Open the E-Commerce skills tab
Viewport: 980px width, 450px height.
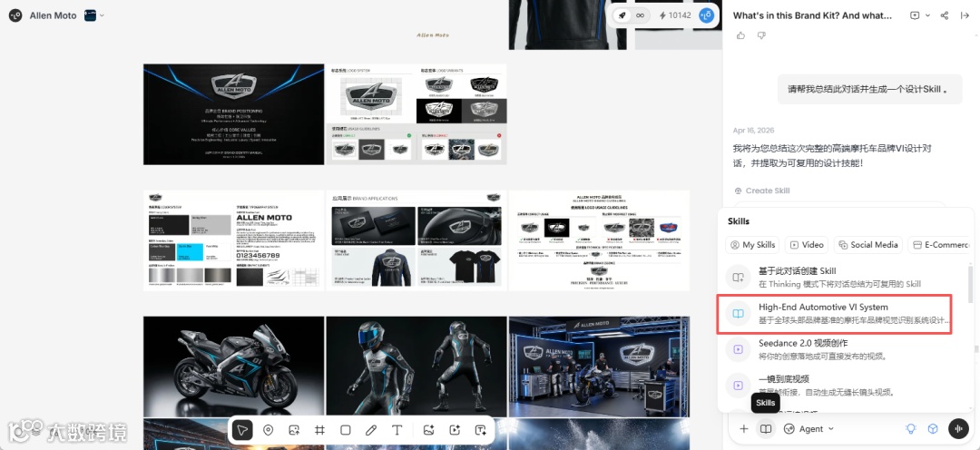pos(940,245)
